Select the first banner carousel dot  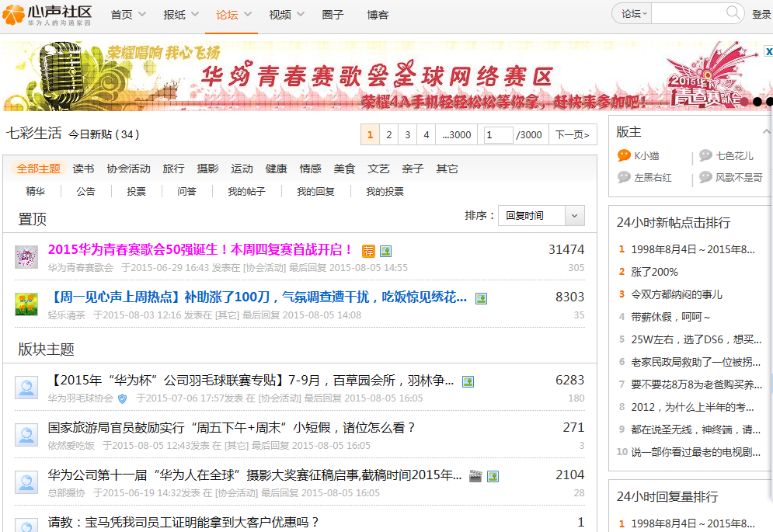(x=744, y=102)
